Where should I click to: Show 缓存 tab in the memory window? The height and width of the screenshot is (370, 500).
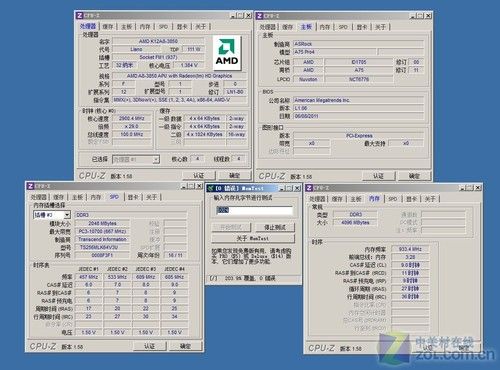(337, 199)
